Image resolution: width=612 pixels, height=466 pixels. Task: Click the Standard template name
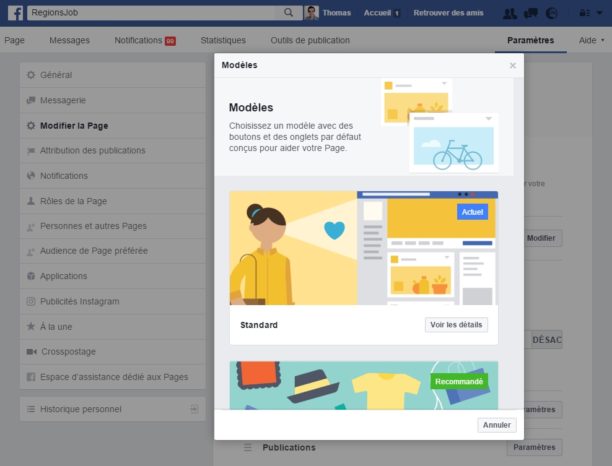[x=259, y=325]
